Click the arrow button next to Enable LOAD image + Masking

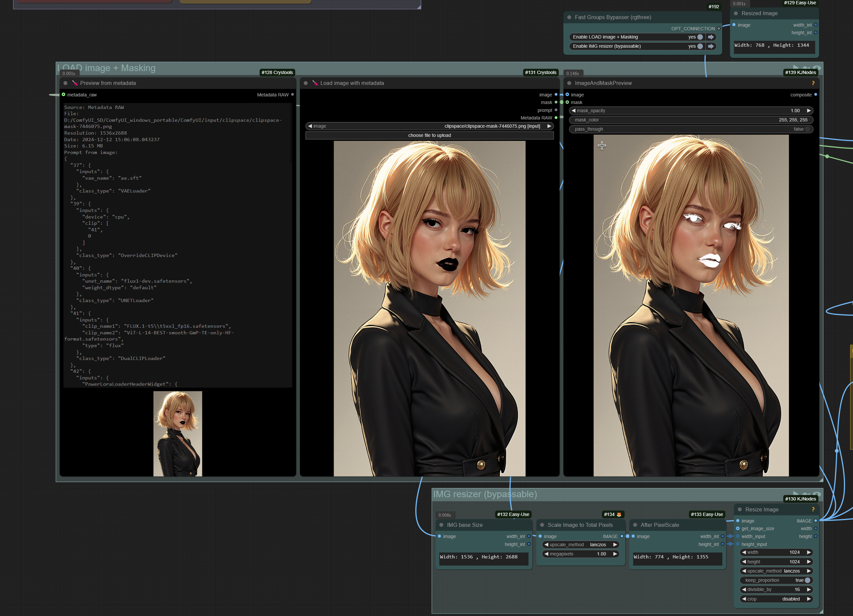pos(711,37)
